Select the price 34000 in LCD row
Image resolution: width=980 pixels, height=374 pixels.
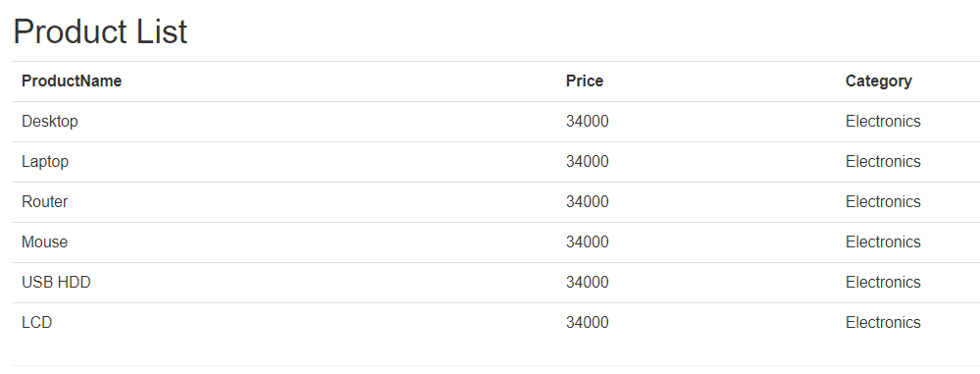[x=588, y=322]
